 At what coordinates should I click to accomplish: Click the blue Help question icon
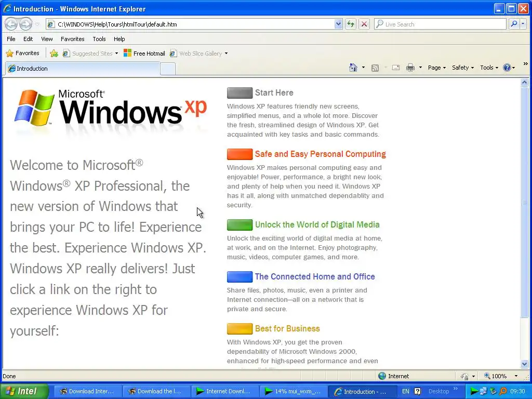coord(507,68)
